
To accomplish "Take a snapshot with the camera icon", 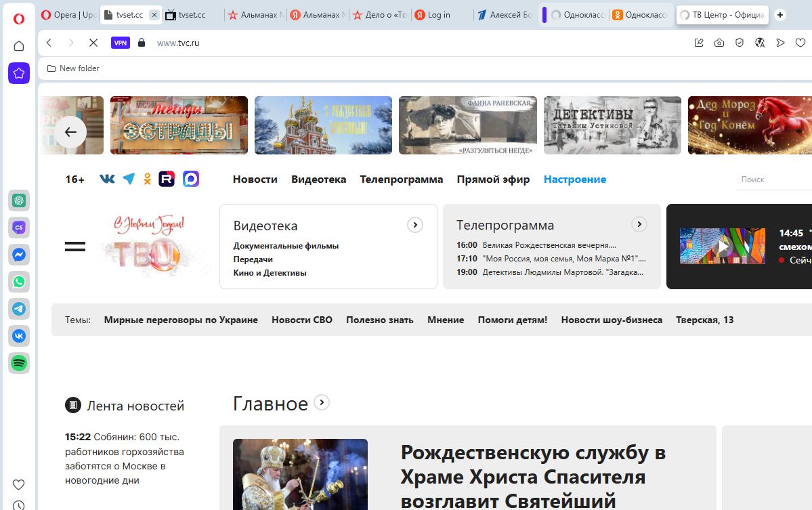I will 719,43.
